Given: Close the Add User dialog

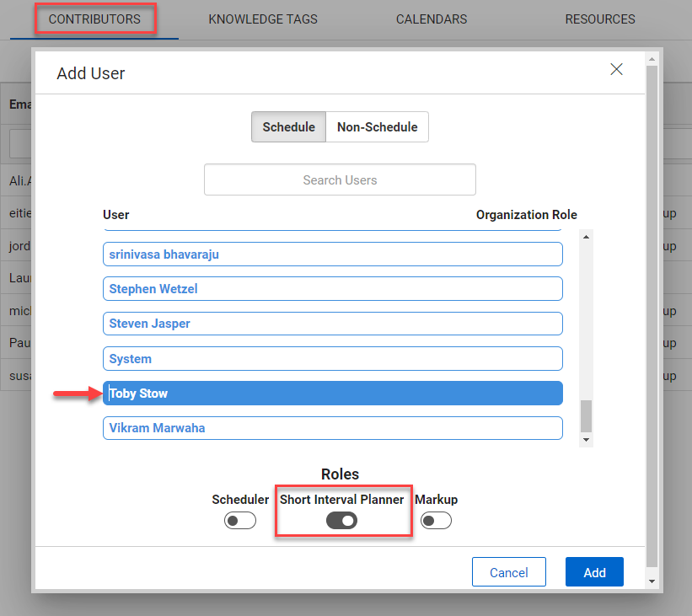Looking at the screenshot, I should (x=616, y=70).
